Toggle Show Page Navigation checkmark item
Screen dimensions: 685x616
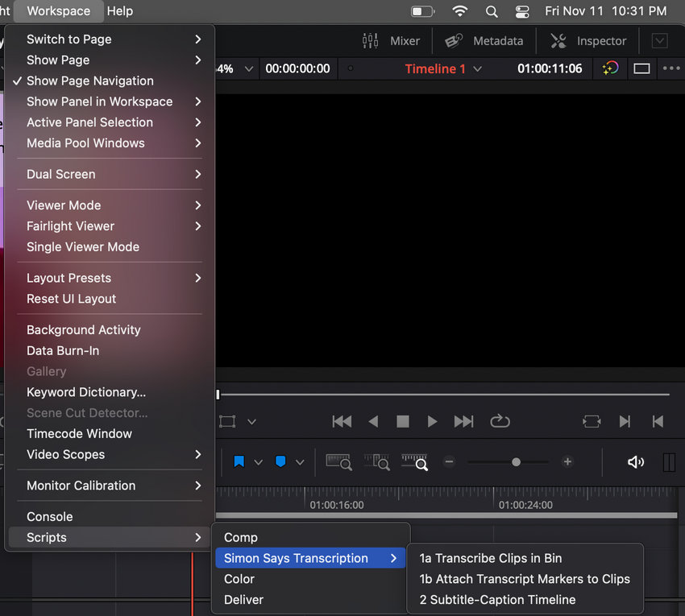[110, 81]
